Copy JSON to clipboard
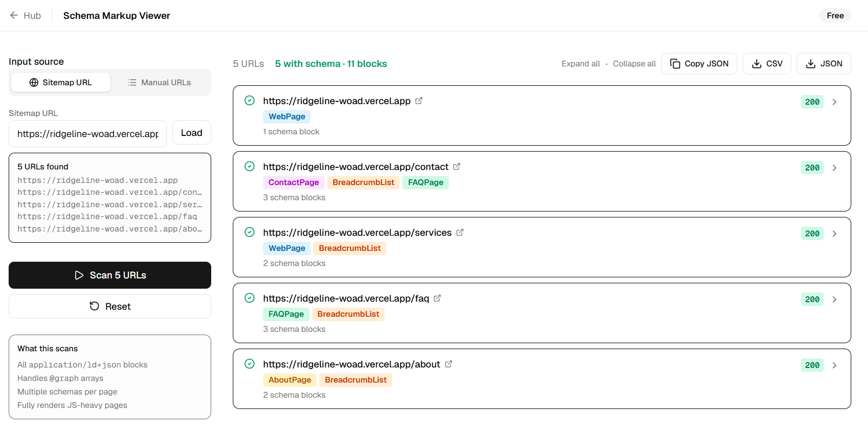This screenshot has width=868, height=436. click(699, 64)
